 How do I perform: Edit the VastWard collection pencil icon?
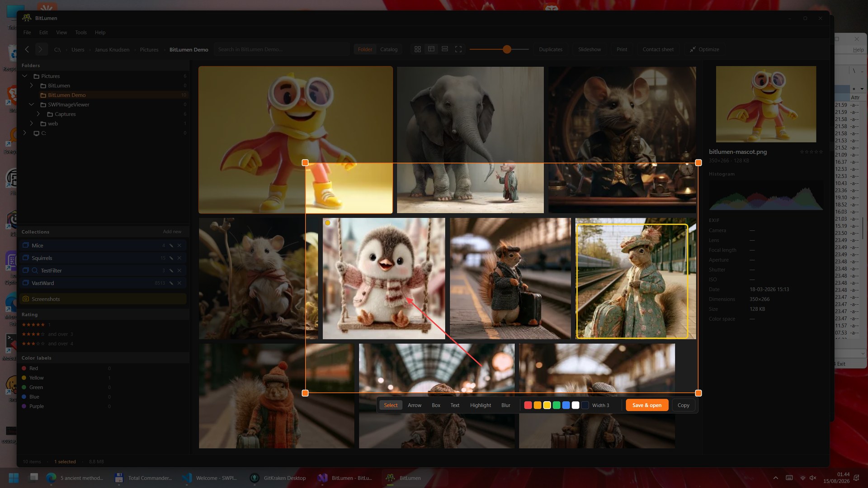pos(171,283)
